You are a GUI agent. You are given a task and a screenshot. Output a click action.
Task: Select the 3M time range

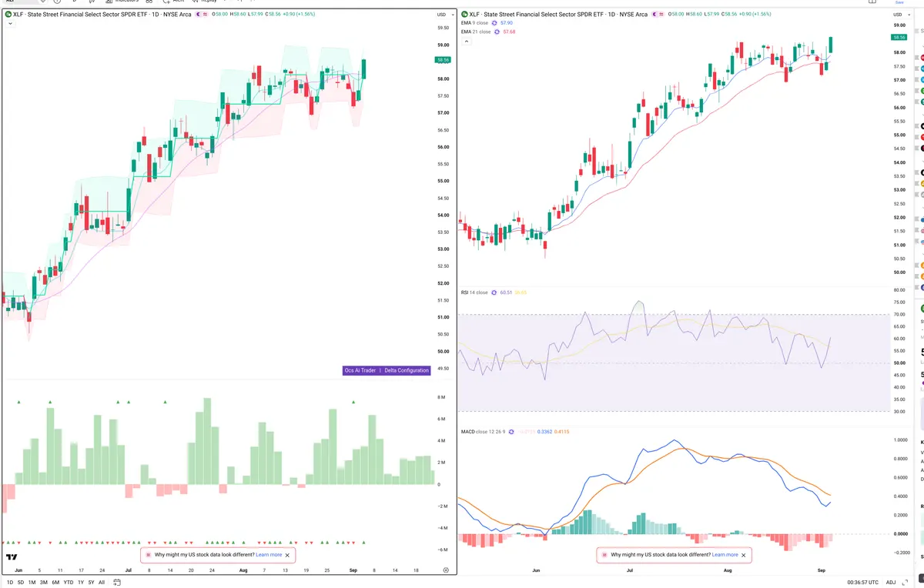(x=44, y=582)
